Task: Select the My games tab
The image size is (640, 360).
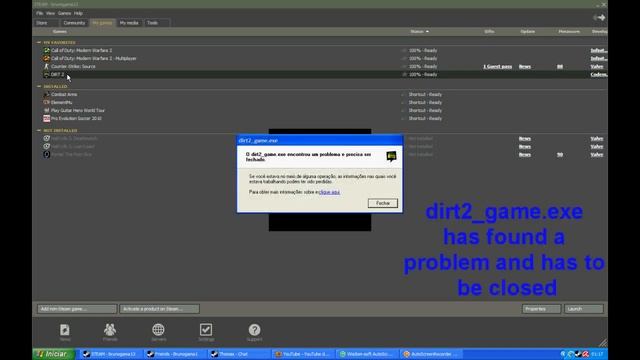Action: 102,23
